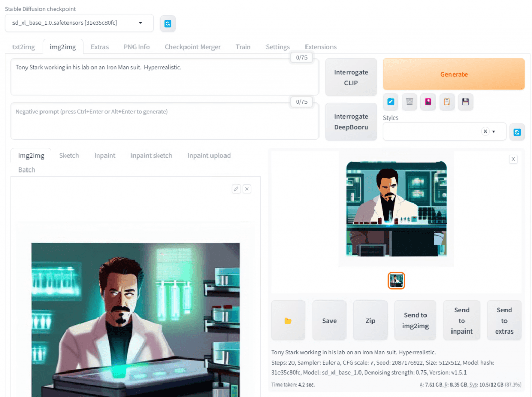The image size is (532, 397).
Task: Refresh the Stable Diffusion checkpoint list
Action: [168, 23]
